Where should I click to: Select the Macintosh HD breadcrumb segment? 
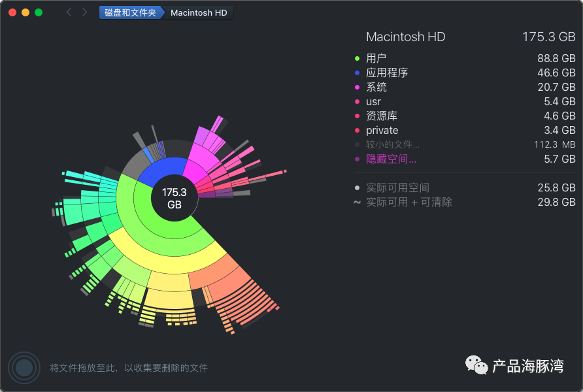pos(199,12)
